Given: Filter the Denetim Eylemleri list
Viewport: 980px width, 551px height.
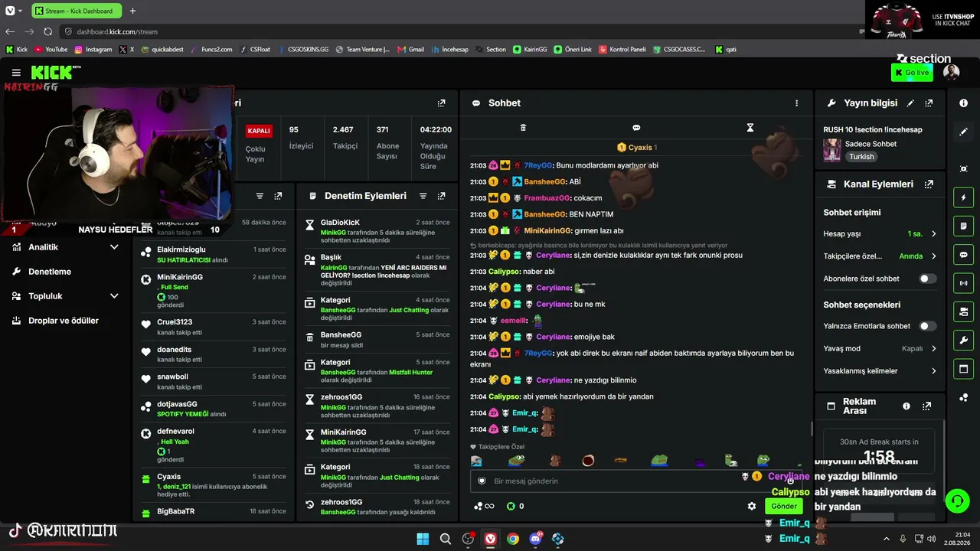Looking at the screenshot, I should click(423, 196).
